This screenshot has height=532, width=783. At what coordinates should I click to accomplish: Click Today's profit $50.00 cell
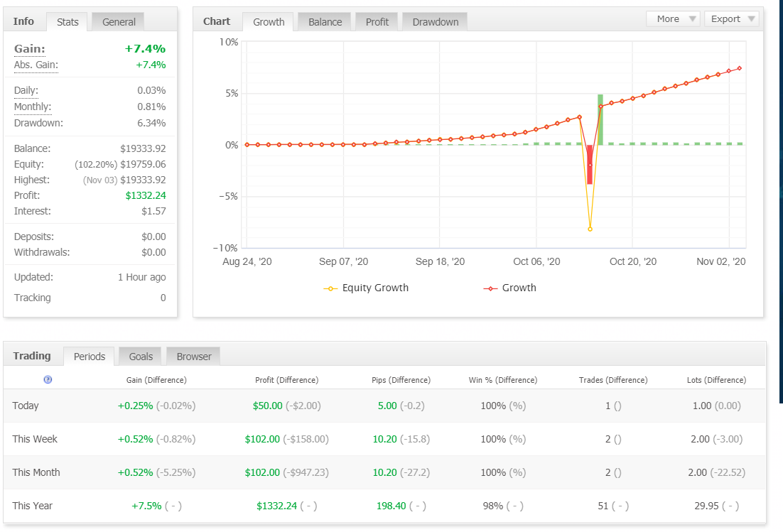(286, 406)
